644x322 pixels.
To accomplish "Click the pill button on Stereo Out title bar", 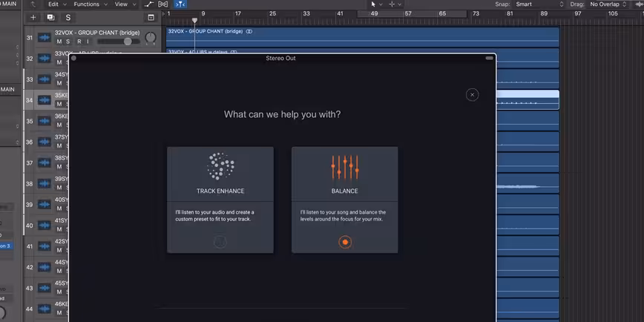I will click(x=489, y=59).
